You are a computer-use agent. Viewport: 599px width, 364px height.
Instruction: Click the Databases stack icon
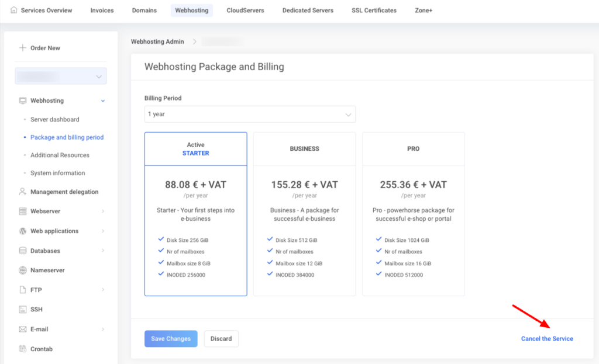(x=23, y=251)
